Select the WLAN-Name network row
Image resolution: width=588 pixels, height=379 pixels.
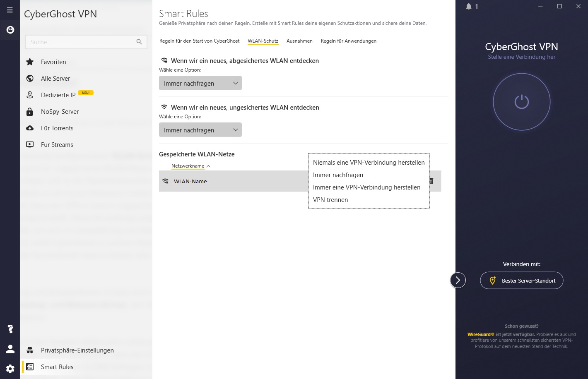[x=300, y=181]
